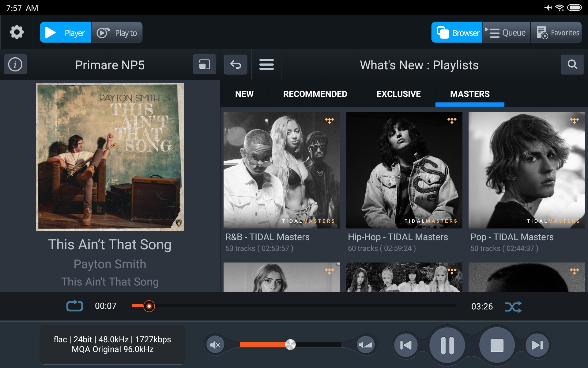Open the Favorites tab
This screenshot has height=368, width=588.
[556, 33]
